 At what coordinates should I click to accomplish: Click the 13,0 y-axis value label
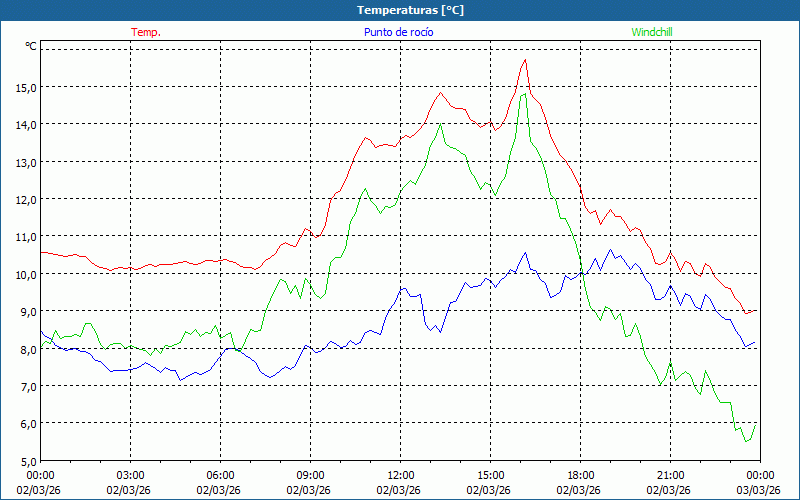pos(26,162)
